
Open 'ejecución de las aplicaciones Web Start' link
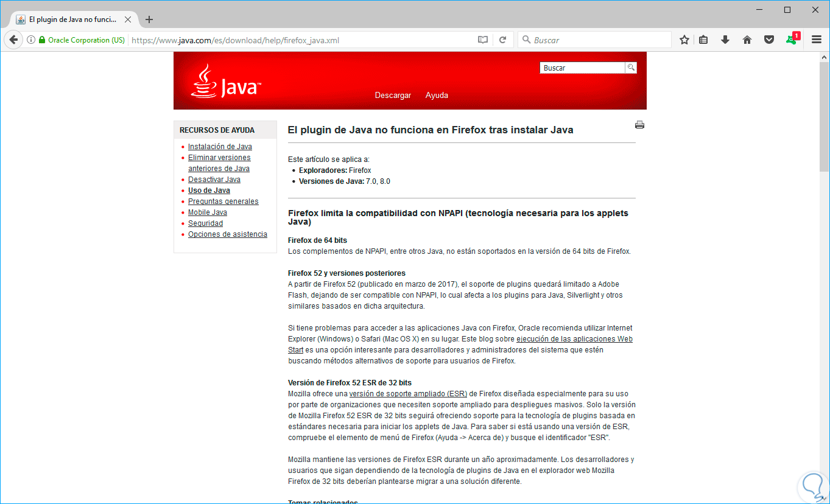[574, 339]
